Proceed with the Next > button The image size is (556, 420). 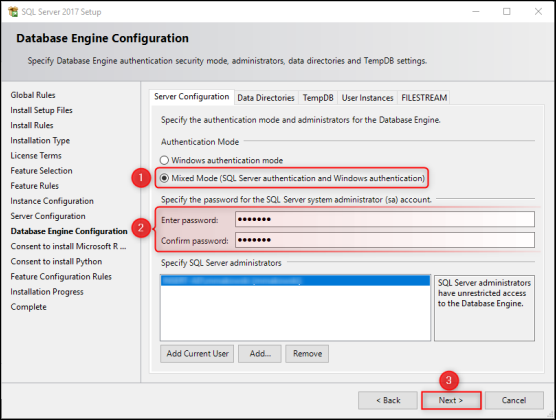click(451, 400)
